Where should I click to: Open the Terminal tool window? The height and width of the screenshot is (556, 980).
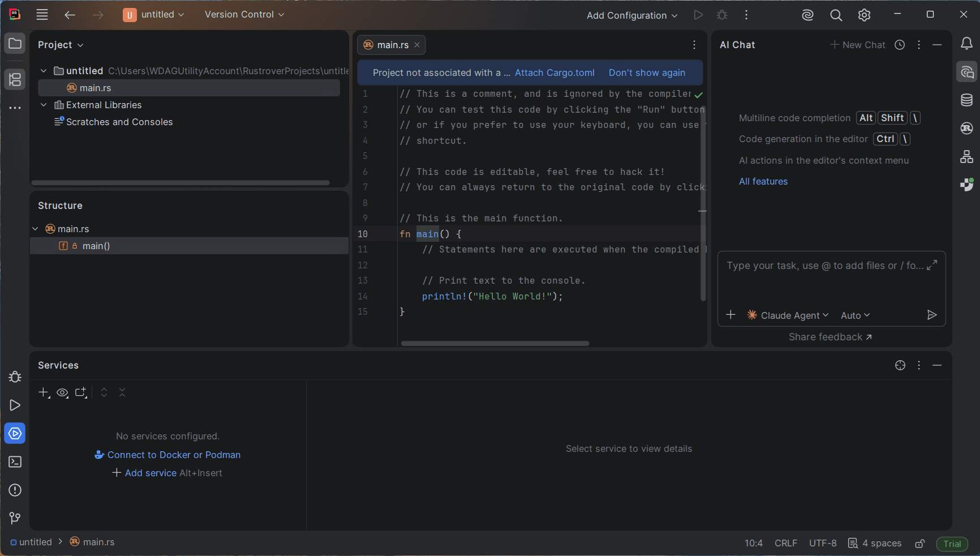[15, 462]
